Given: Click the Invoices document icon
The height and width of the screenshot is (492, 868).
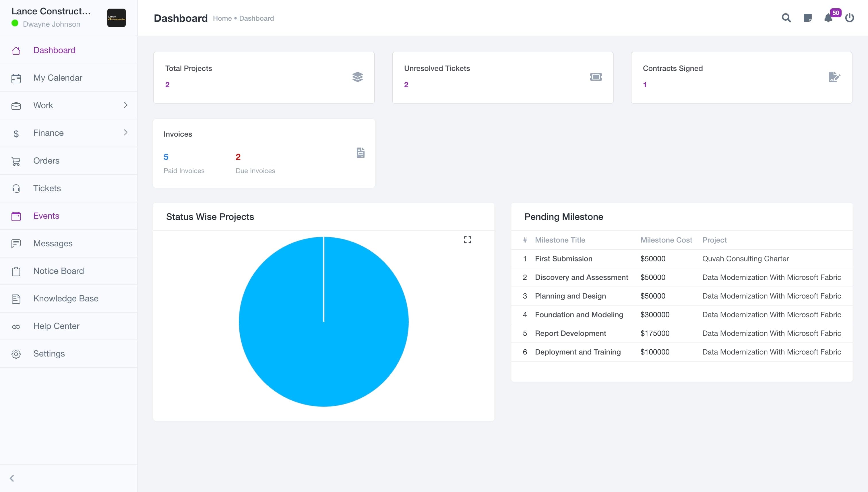Looking at the screenshot, I should (361, 153).
